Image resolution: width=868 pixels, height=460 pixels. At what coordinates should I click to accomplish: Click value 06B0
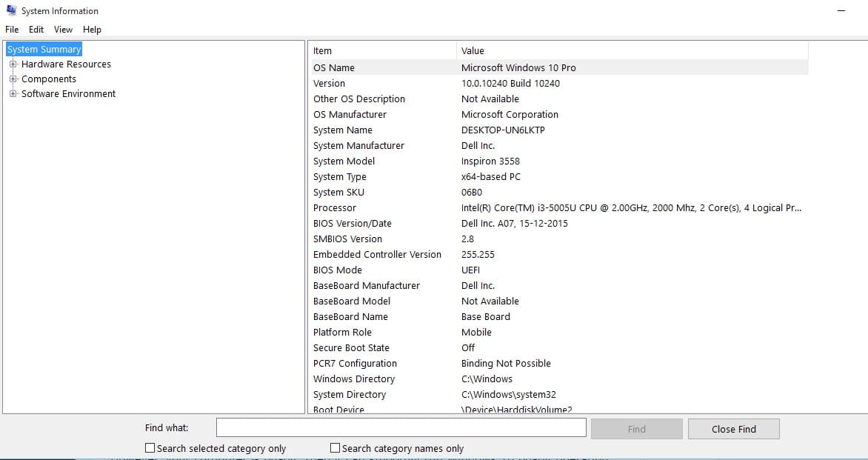(472, 192)
